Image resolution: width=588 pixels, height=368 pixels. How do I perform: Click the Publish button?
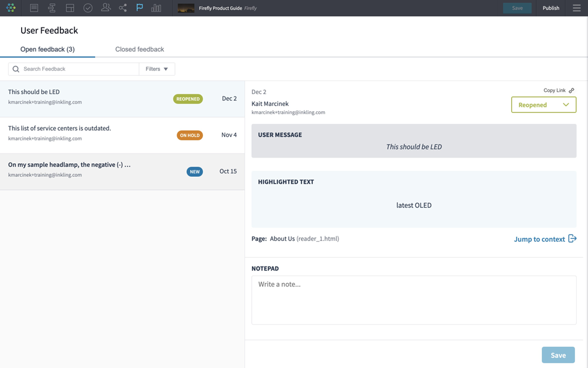point(550,8)
